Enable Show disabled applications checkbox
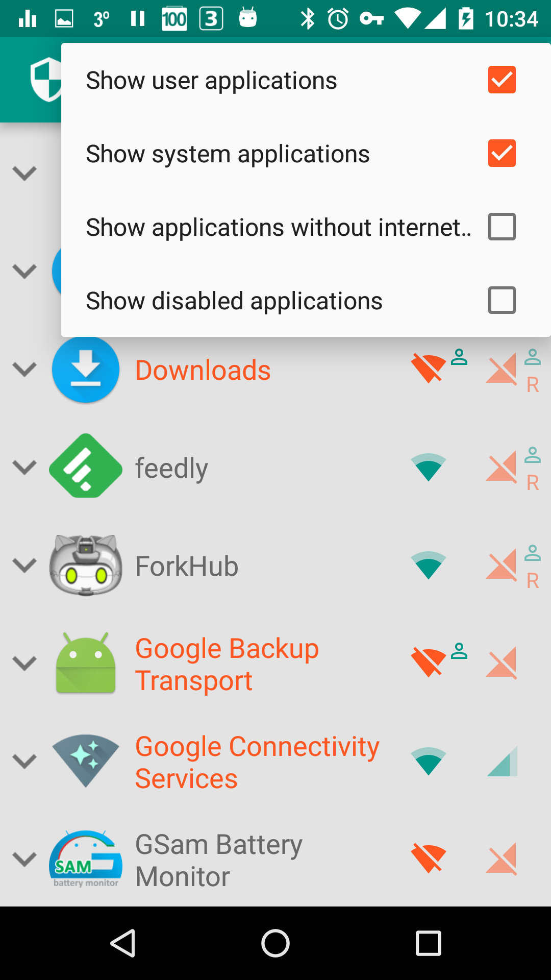 coord(502,300)
